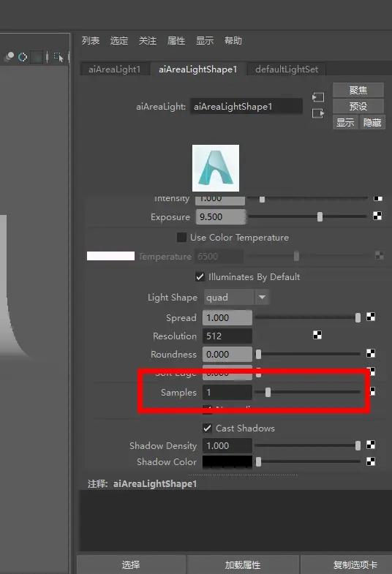Click the 显示 button beside 隐藏
Image resolution: width=392 pixels, height=574 pixels.
(345, 122)
